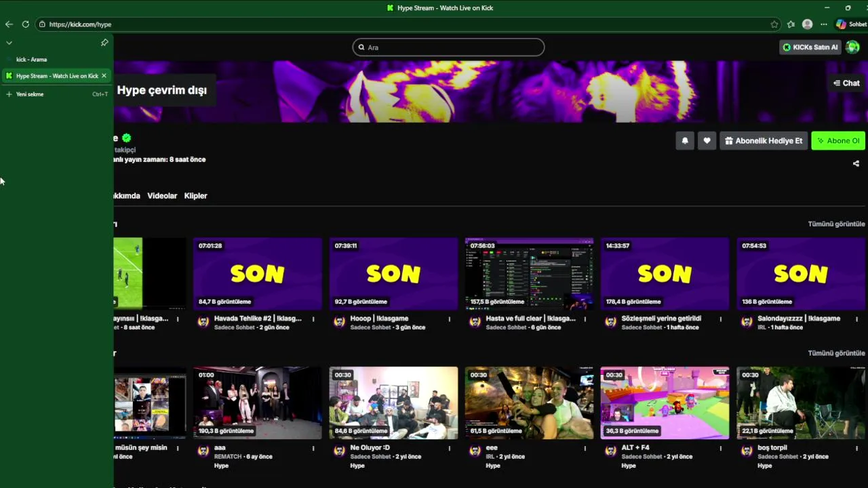868x488 pixels.
Task: Select the Hype Stream - Watch Live tab
Action: [x=56, y=76]
